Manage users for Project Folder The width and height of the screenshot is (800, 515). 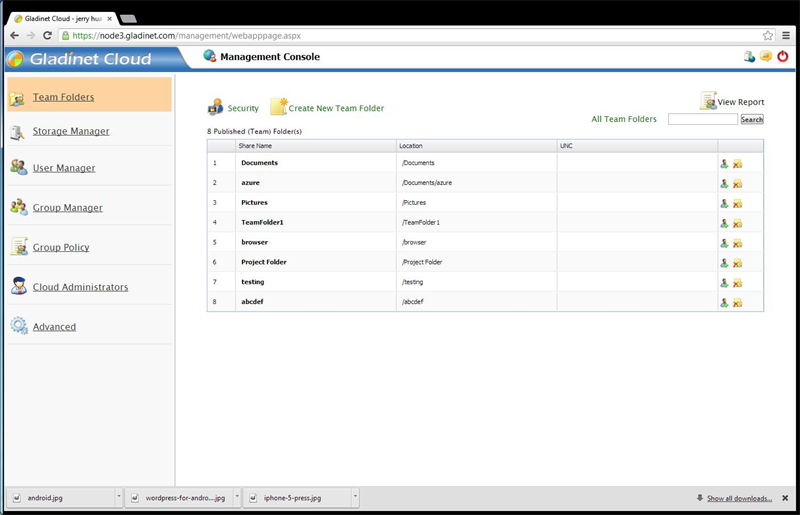tap(724, 263)
